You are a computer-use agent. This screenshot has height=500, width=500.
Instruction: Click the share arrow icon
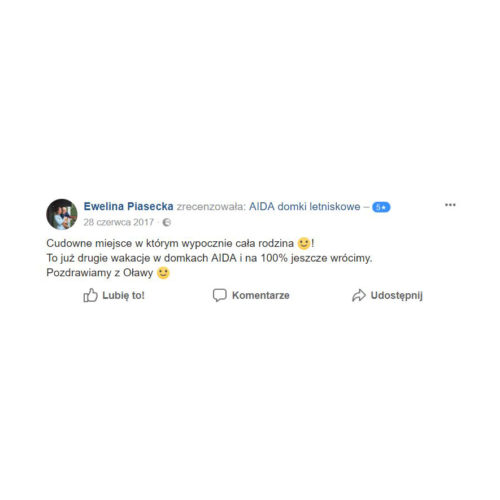click(x=359, y=295)
